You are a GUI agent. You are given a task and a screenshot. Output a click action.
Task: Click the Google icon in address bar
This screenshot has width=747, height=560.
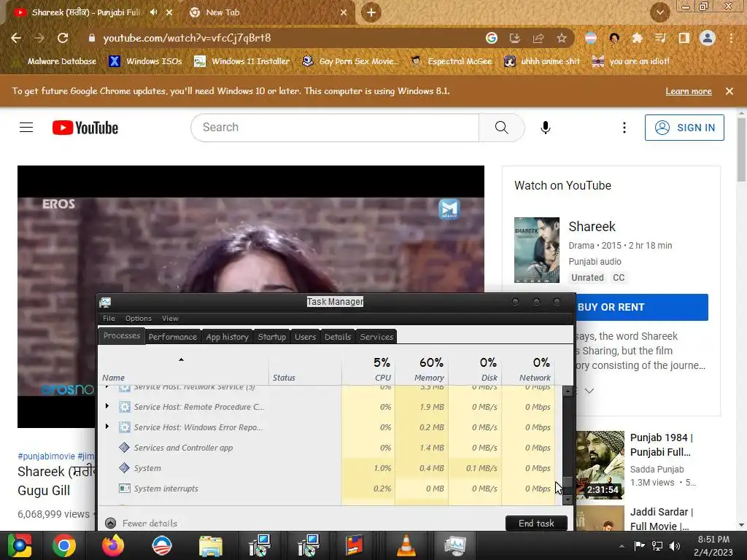492,38
